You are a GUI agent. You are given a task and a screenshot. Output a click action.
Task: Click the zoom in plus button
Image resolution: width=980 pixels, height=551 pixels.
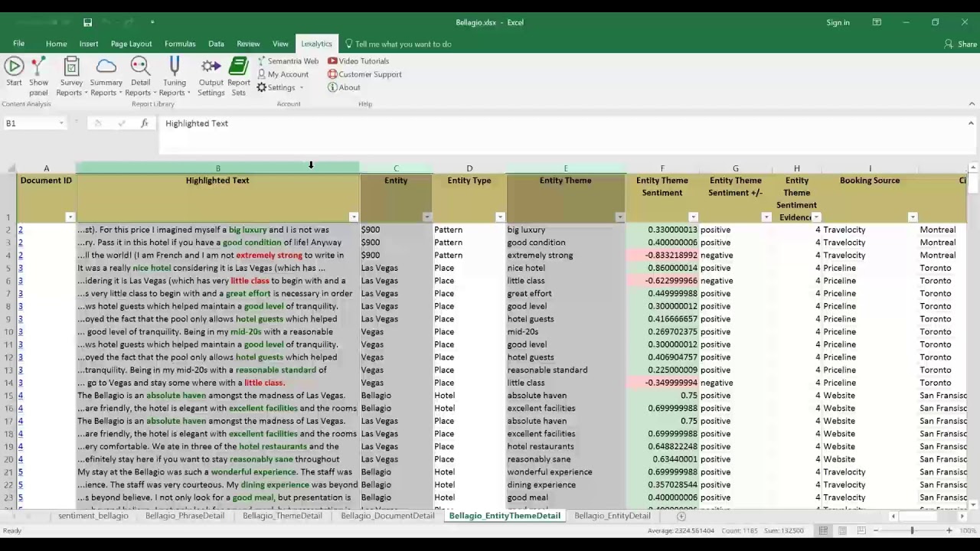(949, 530)
